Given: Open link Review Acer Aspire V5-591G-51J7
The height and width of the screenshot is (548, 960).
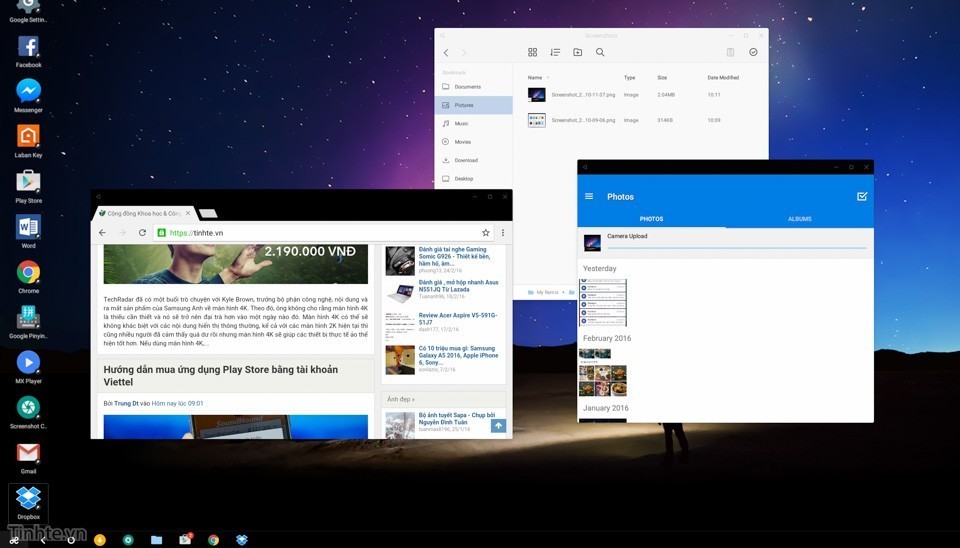Looking at the screenshot, I should [458, 318].
